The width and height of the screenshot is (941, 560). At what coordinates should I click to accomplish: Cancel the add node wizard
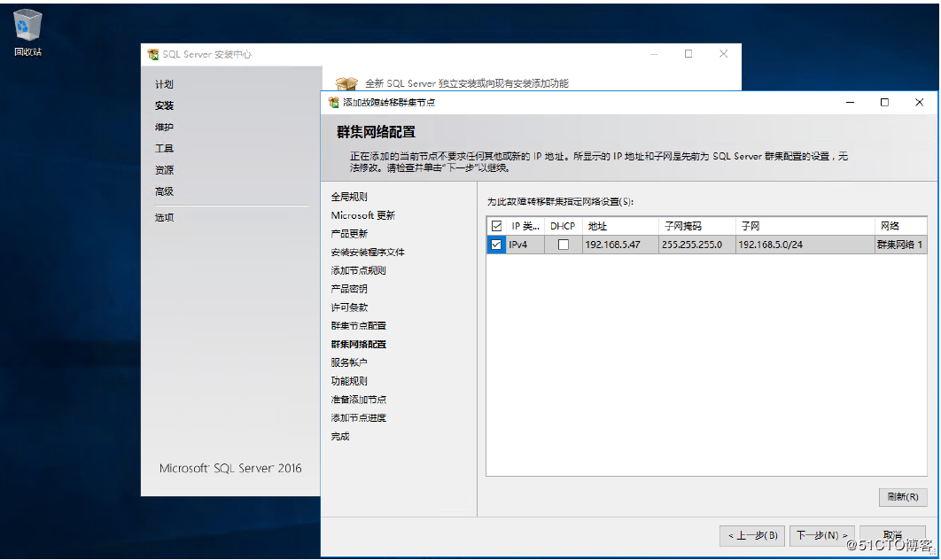click(x=894, y=535)
